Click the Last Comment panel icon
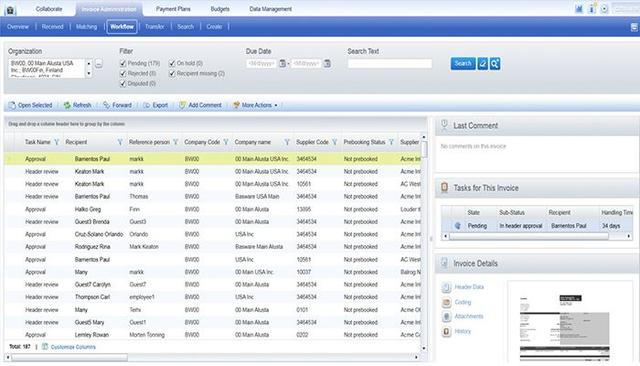 [x=444, y=125]
